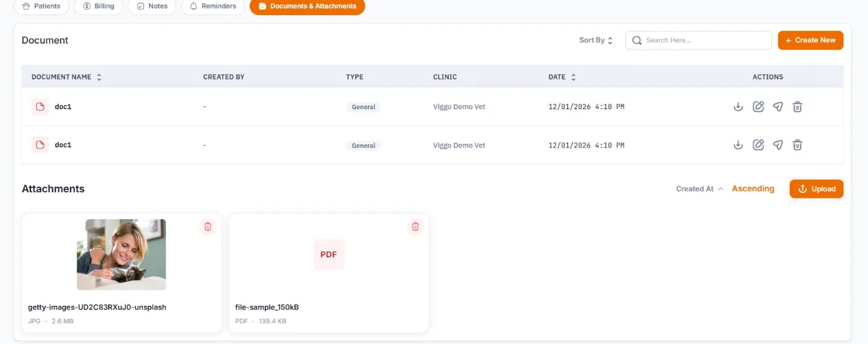Viewport: 868px width, 344px height.
Task: Download the first doc1 document
Action: [738, 107]
